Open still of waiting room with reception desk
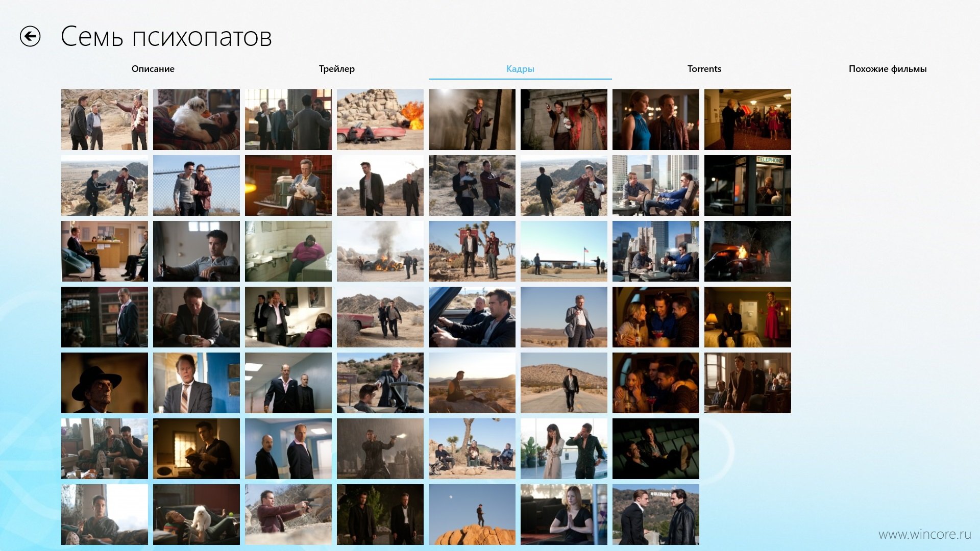The image size is (980, 551). pyautogui.click(x=105, y=251)
